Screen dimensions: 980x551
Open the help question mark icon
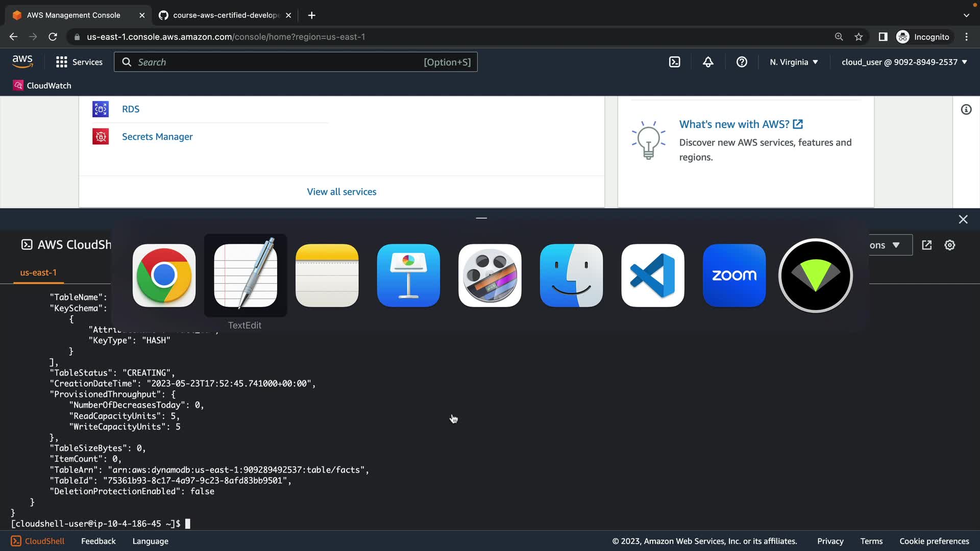[x=742, y=62]
